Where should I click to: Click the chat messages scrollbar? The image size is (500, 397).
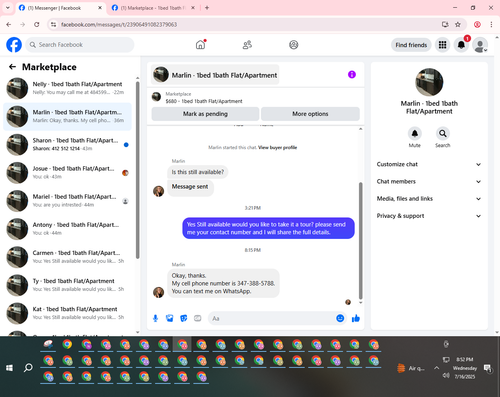360,241
